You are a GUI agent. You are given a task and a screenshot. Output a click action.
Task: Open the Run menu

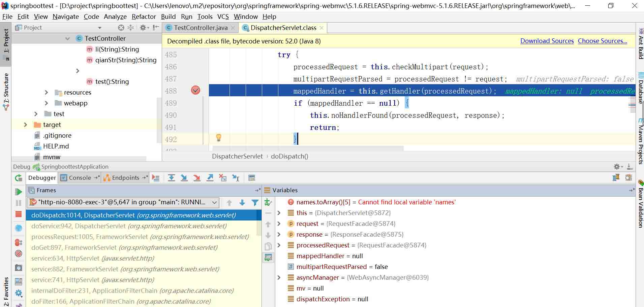186,16
